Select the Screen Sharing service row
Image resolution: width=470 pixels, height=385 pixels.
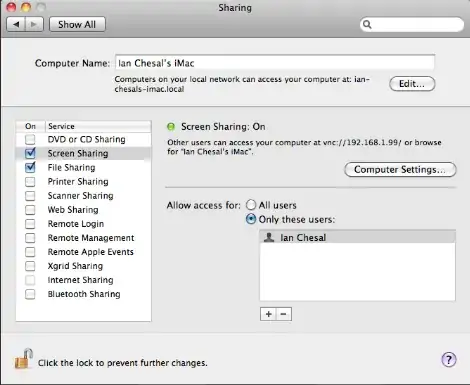point(83,153)
